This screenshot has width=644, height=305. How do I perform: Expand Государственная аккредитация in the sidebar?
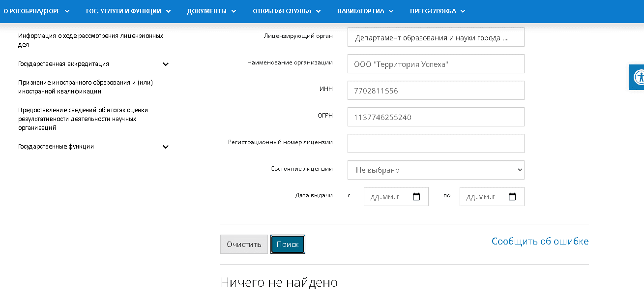[x=166, y=64]
